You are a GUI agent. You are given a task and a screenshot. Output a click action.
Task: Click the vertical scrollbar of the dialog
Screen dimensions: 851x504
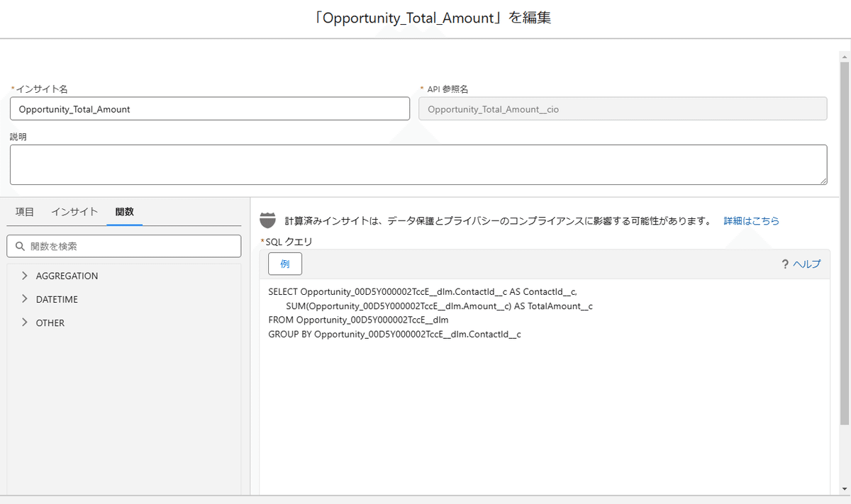click(845, 243)
